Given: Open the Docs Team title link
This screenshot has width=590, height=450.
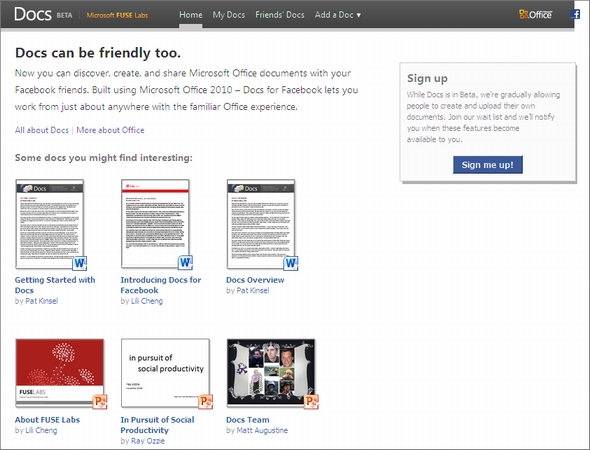Looking at the screenshot, I should pyautogui.click(x=248, y=420).
